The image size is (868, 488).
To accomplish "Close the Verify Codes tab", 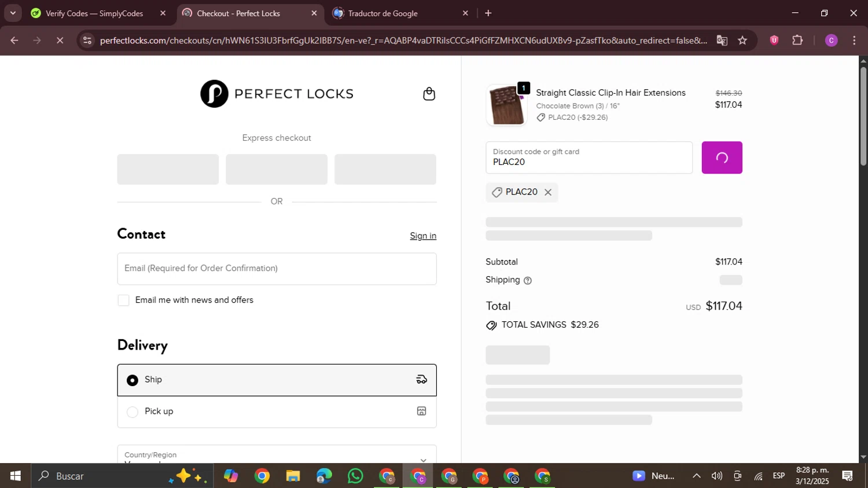I will click(x=163, y=13).
